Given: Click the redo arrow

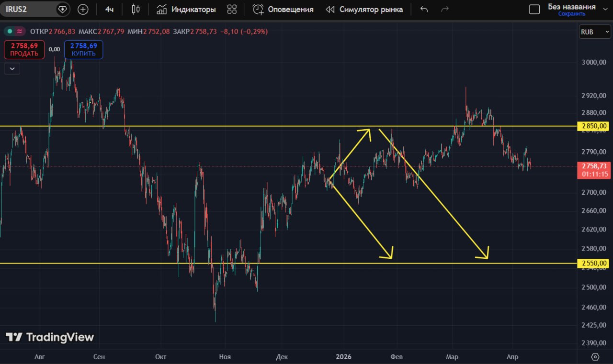Looking at the screenshot, I should point(445,9).
